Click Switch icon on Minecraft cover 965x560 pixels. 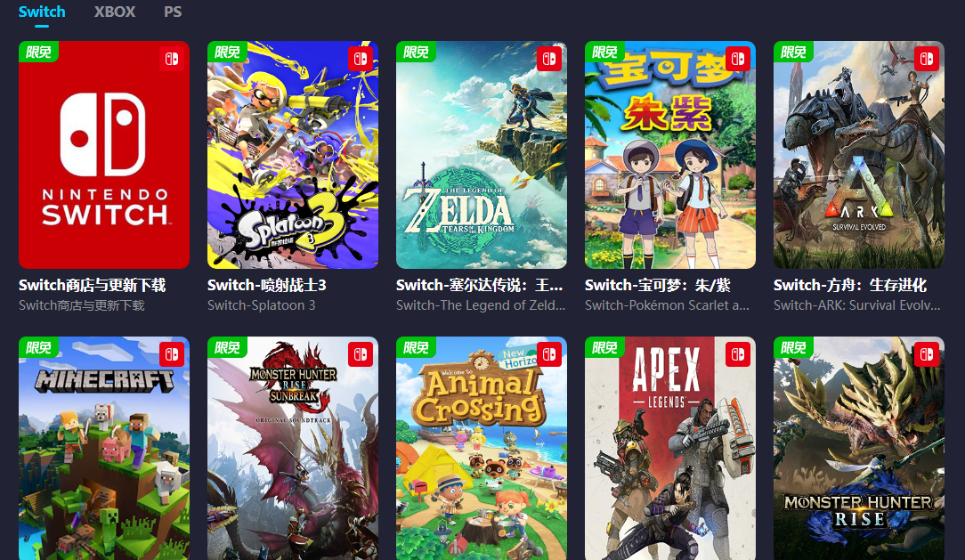pos(172,354)
